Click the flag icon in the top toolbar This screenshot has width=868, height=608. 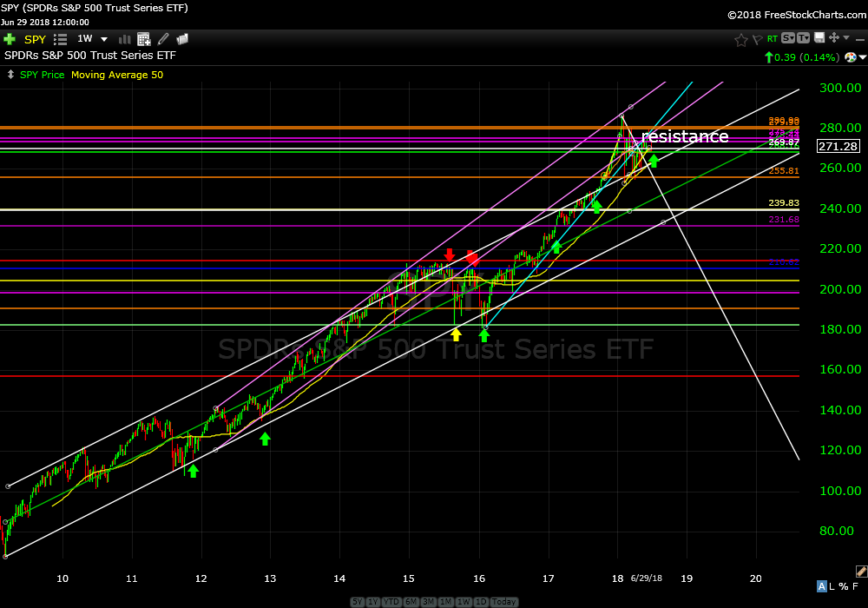(756, 39)
